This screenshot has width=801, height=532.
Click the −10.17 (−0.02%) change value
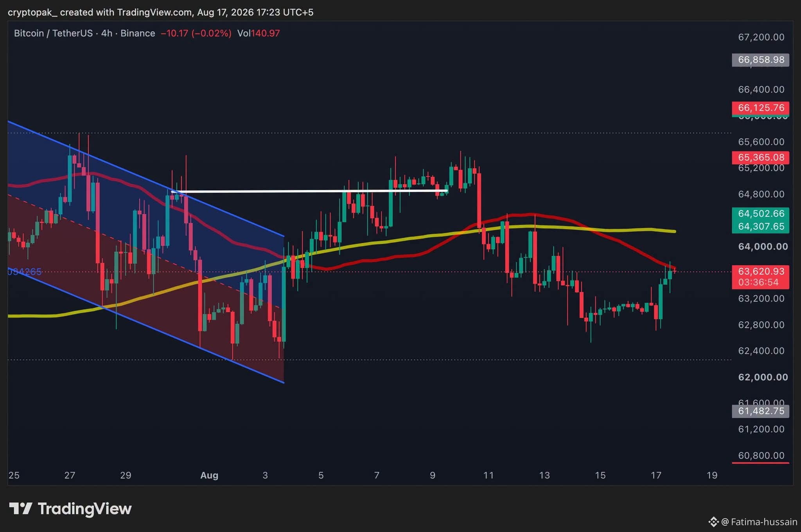[x=196, y=33]
